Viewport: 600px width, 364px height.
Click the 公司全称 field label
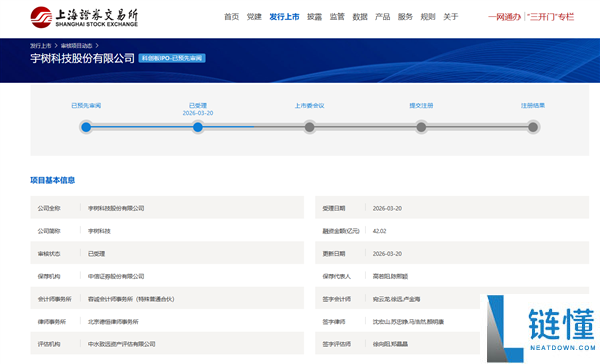[49, 208]
